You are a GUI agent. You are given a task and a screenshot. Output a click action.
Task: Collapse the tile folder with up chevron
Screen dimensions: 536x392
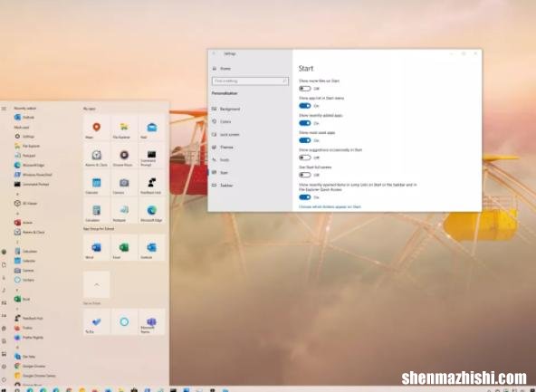pyautogui.click(x=96, y=284)
